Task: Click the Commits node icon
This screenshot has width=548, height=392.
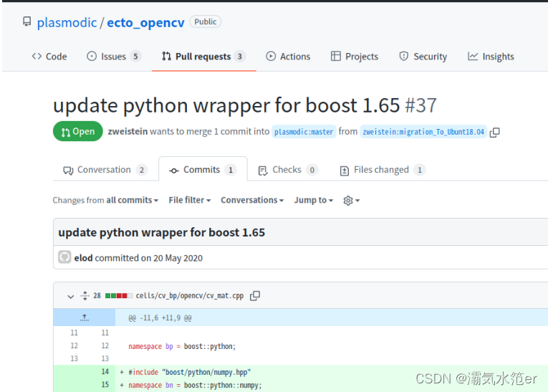Action: (x=174, y=171)
